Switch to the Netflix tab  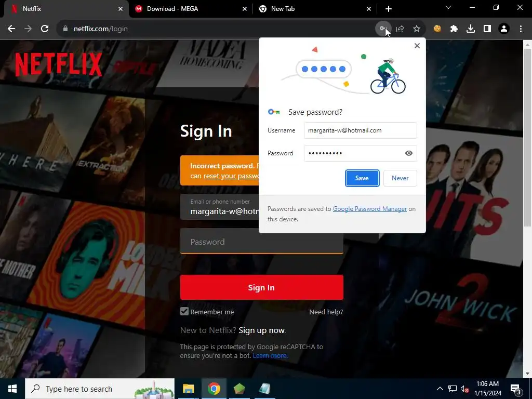point(64,9)
